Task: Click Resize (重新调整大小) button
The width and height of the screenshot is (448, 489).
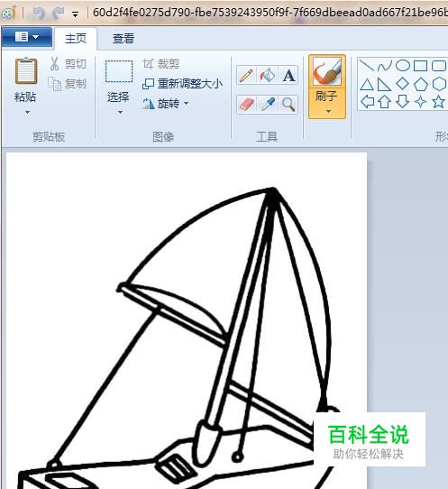Action: pyautogui.click(x=183, y=84)
